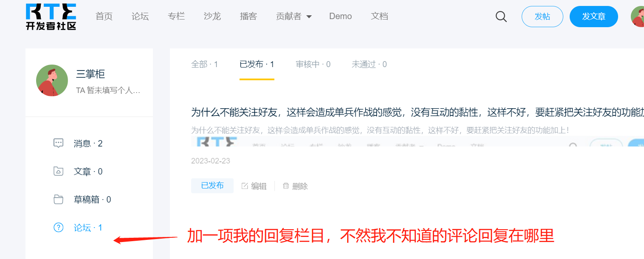Click the drafts folder icon beside 草稿箱
This screenshot has width=644, height=259.
tap(59, 200)
